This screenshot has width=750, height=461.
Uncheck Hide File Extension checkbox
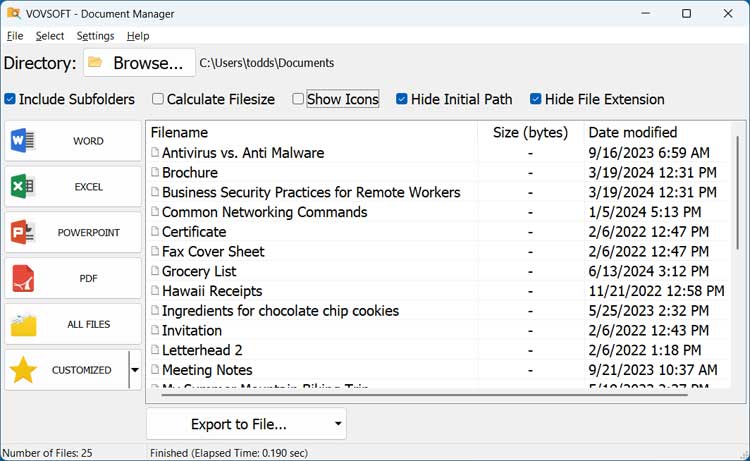click(x=535, y=99)
